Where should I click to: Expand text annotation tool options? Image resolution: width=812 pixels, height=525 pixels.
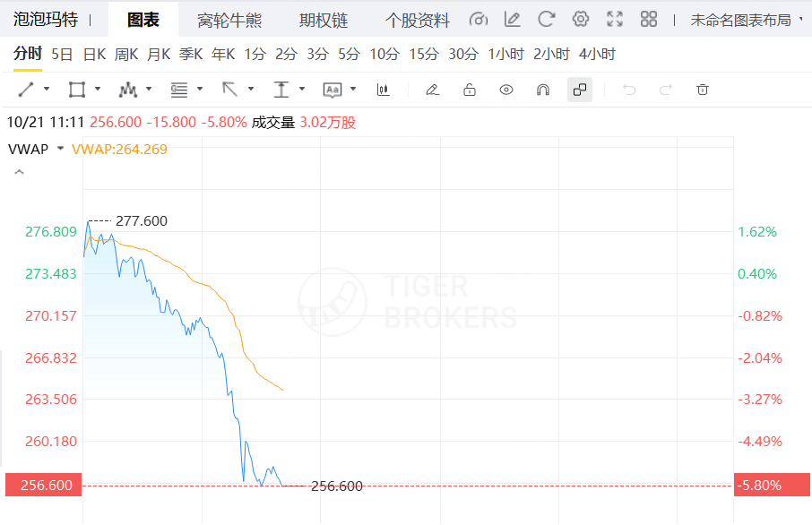click(x=353, y=89)
